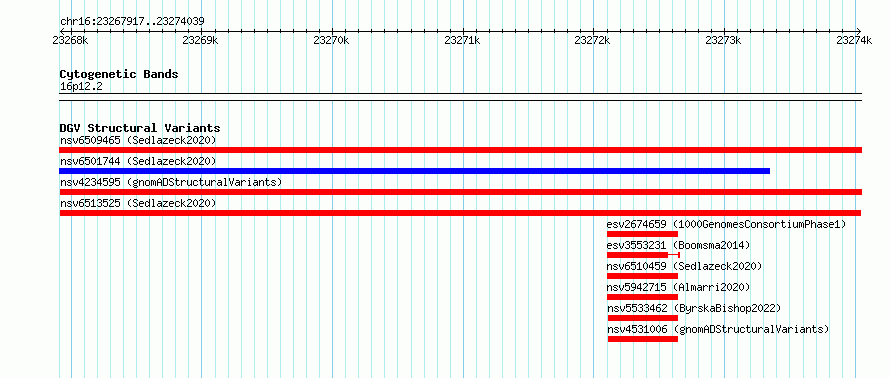890x378 pixels.
Task: Click the nsv6509465 (Sedlazeck2020) label
Action: [x=138, y=140]
